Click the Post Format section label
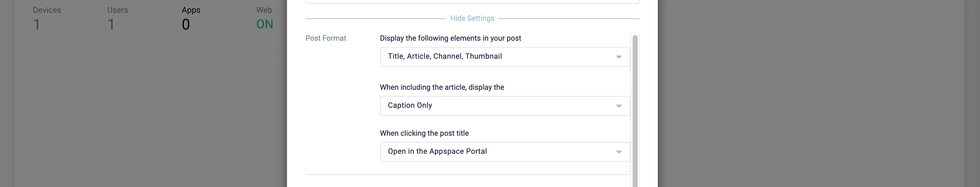The image size is (980, 187). click(x=326, y=38)
